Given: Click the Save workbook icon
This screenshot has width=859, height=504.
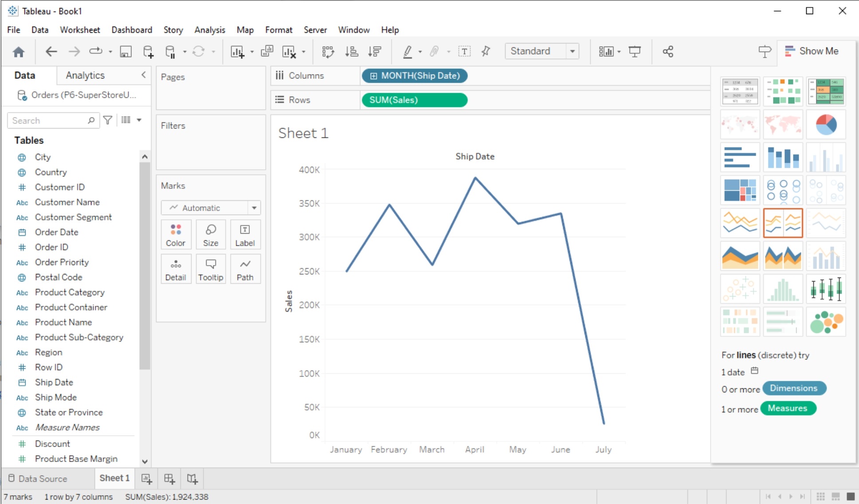Looking at the screenshot, I should [126, 51].
